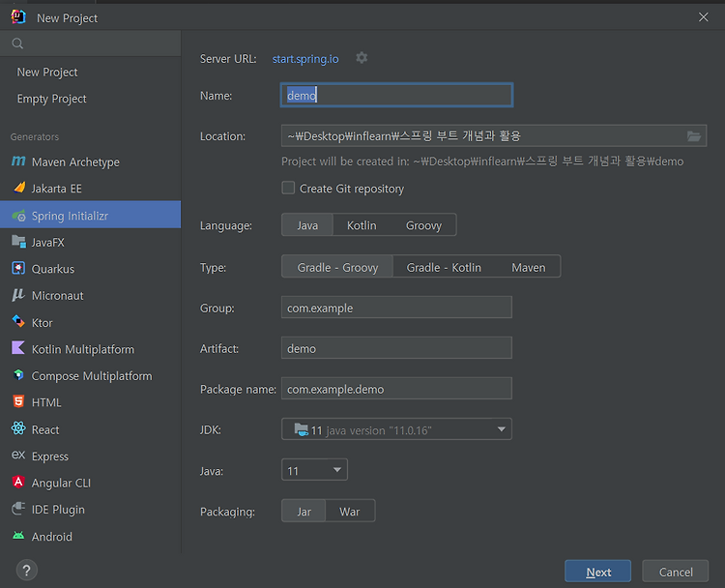Select Kotlin as language
The height and width of the screenshot is (588, 725).
click(x=362, y=225)
